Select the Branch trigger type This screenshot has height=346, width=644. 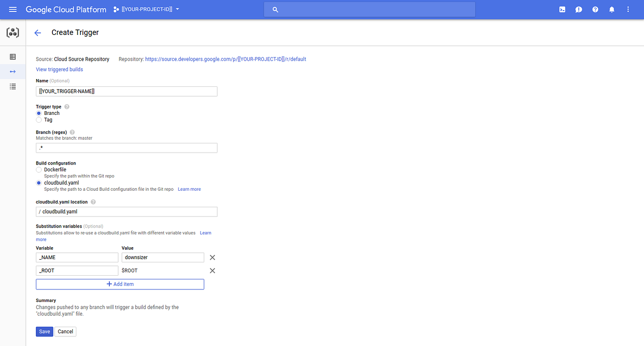coord(39,113)
